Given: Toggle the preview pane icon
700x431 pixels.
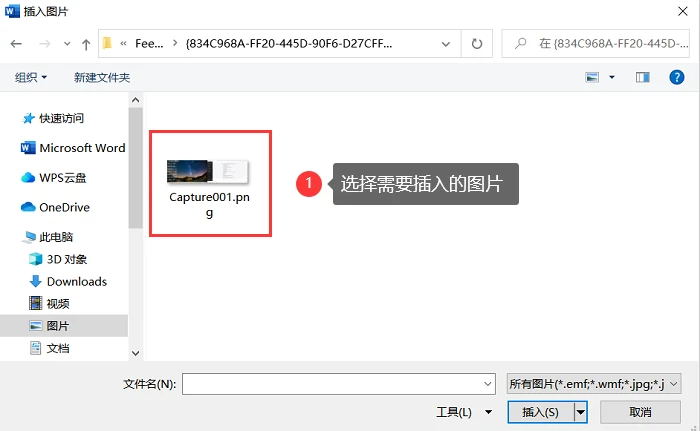Looking at the screenshot, I should tap(642, 77).
